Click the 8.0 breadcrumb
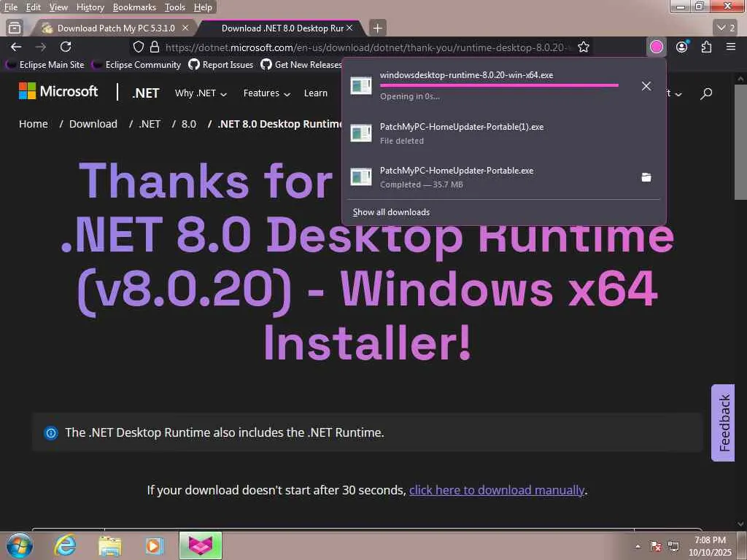The image size is (747, 560). (x=189, y=124)
